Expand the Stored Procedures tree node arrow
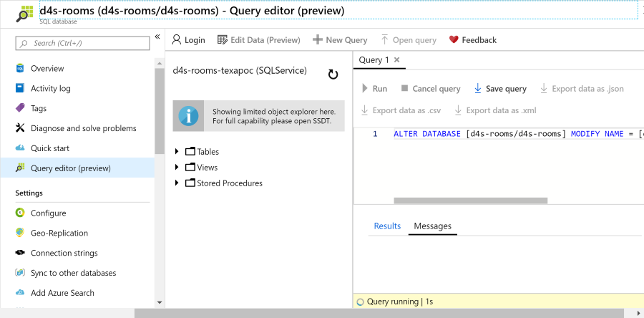The width and height of the screenshot is (644, 318). (177, 183)
